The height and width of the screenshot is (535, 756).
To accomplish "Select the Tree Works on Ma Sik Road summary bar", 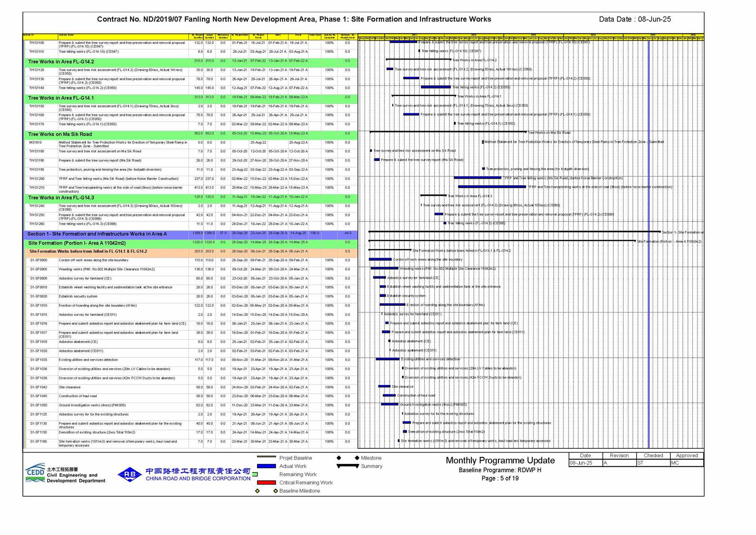I will (x=448, y=132).
